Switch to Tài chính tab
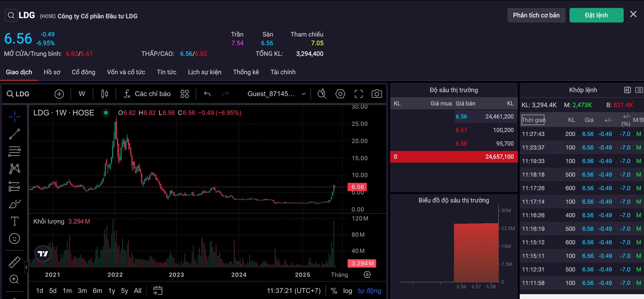644x299 pixels. 283,72
